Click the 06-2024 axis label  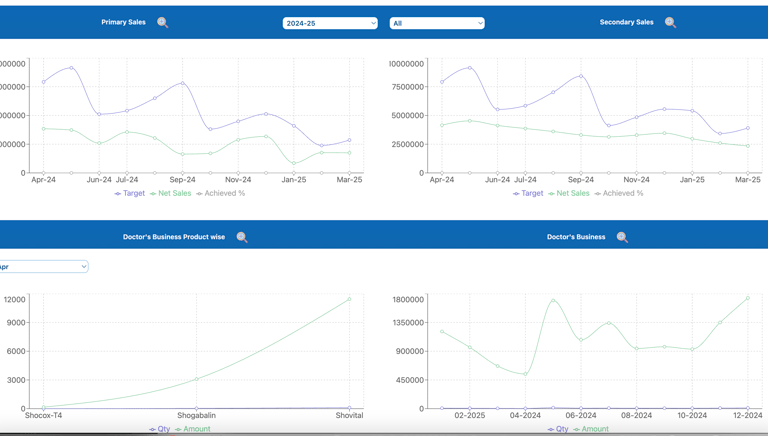581,415
